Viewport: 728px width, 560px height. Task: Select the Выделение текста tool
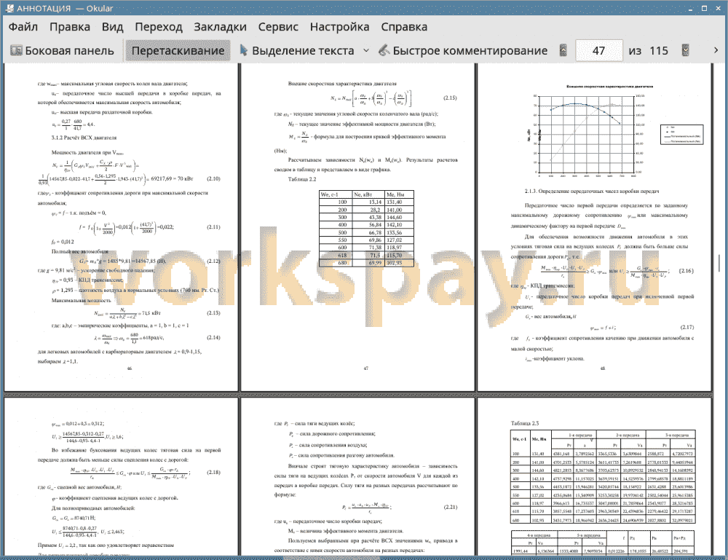click(297, 50)
